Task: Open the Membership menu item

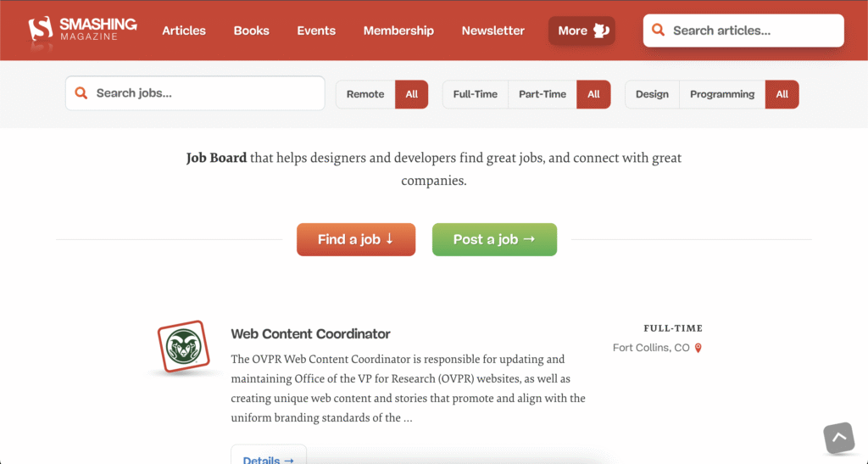Action: (398, 31)
